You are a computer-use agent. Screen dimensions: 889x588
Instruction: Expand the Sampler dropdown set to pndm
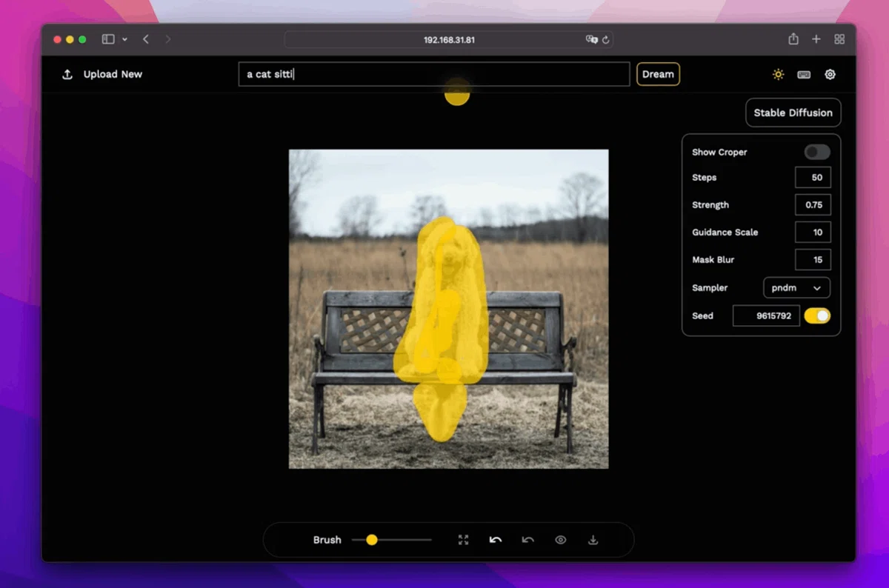(796, 288)
